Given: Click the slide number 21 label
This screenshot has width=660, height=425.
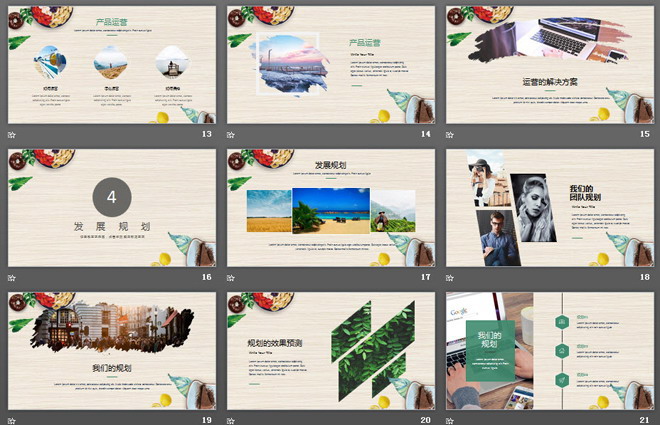Looking at the screenshot, I should tap(643, 419).
